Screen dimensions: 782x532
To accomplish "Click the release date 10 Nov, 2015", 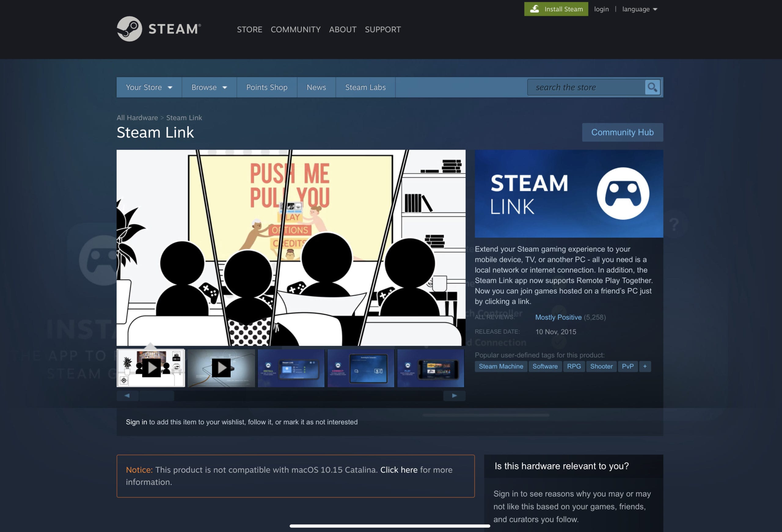I will pyautogui.click(x=556, y=332).
